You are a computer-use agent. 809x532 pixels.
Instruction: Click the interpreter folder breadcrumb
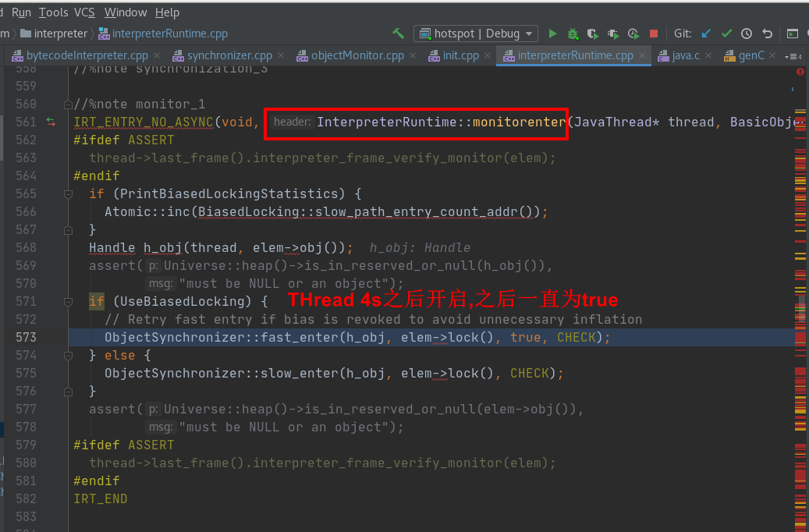54,34
